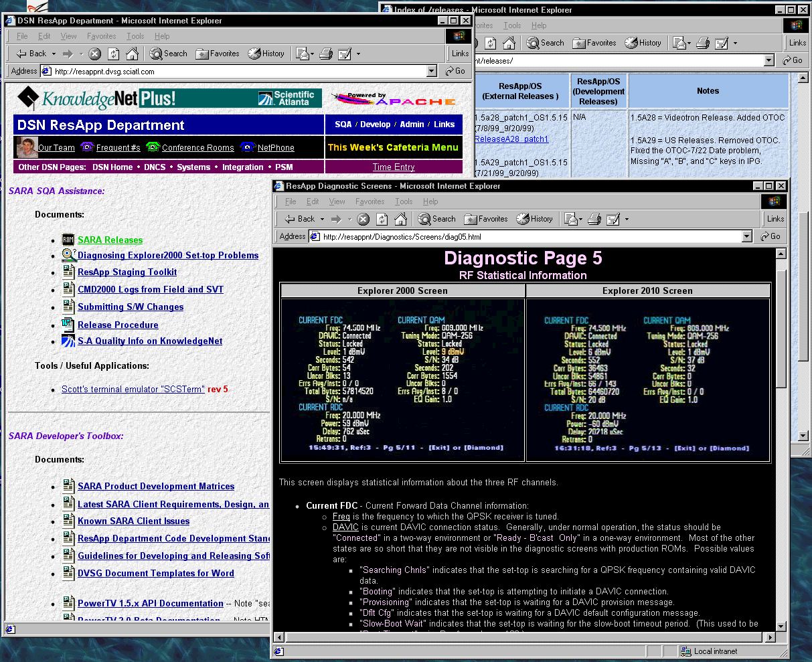812x662 pixels.
Task: Expand address dropdown in Index of /releases window
Action: [x=769, y=60]
